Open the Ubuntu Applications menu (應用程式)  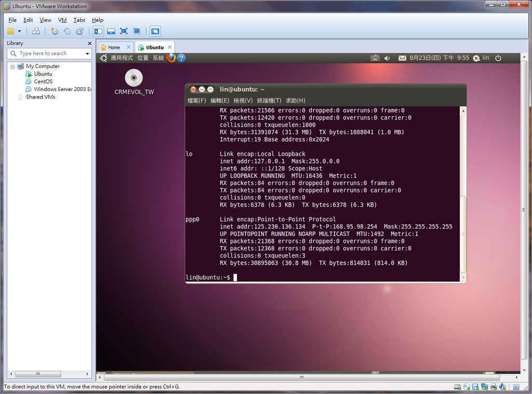[x=122, y=58]
